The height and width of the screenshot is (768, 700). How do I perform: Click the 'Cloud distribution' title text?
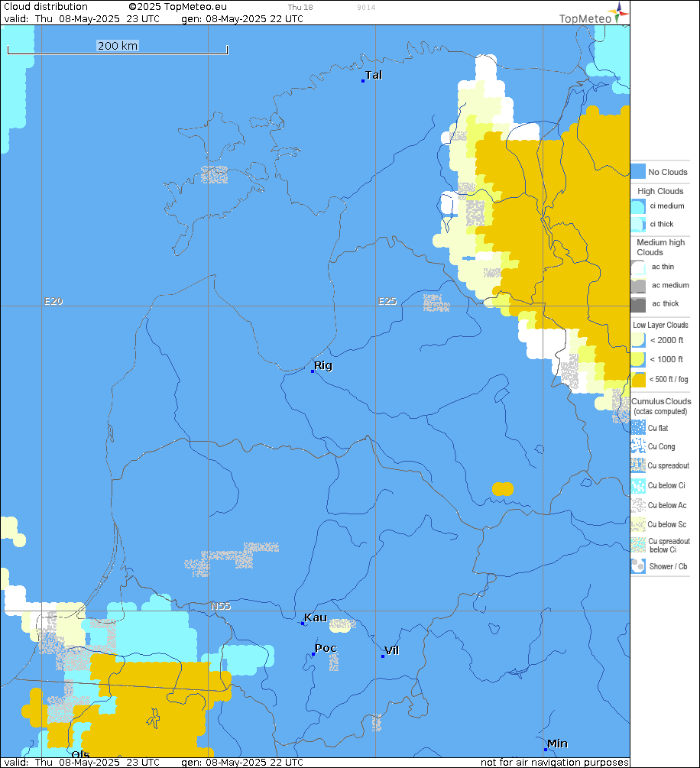[46, 6]
